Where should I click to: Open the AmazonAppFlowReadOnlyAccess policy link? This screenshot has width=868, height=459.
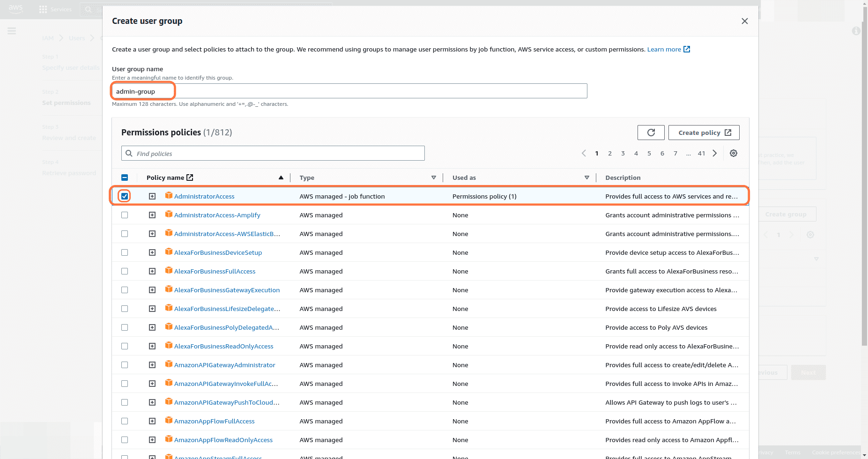(223, 440)
